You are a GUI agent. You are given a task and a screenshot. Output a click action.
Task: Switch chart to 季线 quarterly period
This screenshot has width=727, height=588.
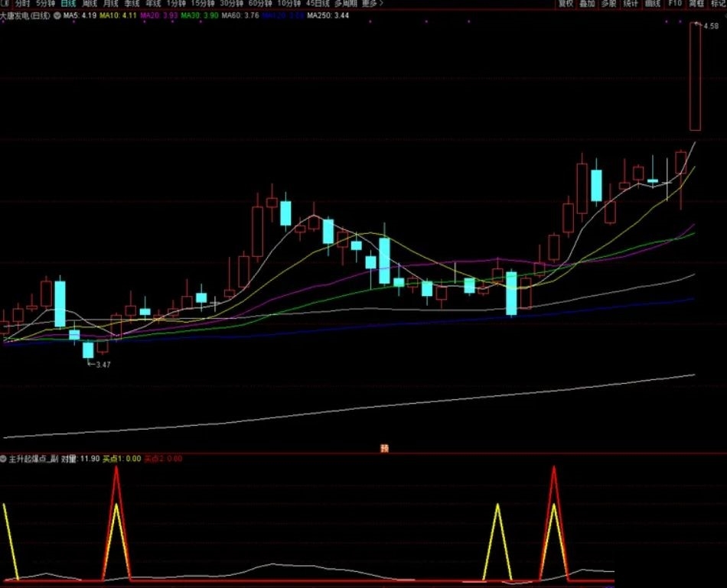[132, 3]
